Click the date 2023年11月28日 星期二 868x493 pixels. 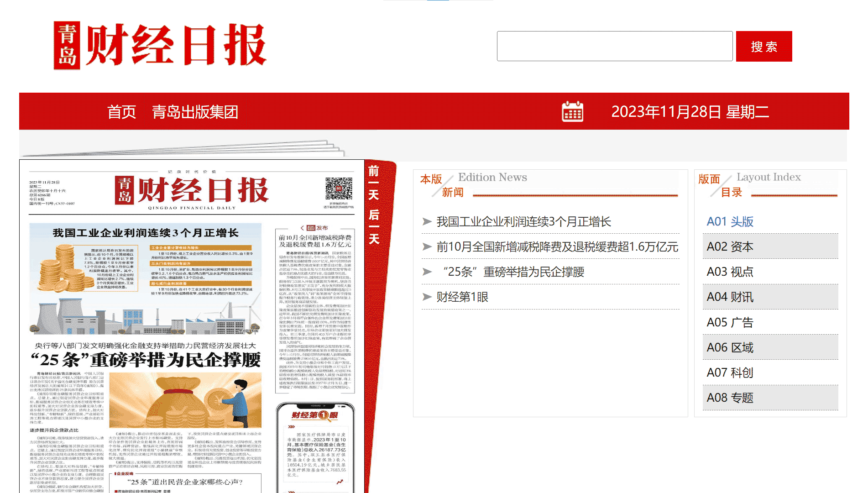tap(690, 111)
